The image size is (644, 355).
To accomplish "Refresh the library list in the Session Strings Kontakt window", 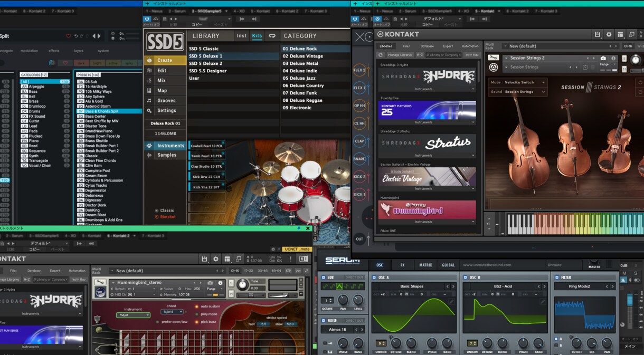I will point(382,54).
